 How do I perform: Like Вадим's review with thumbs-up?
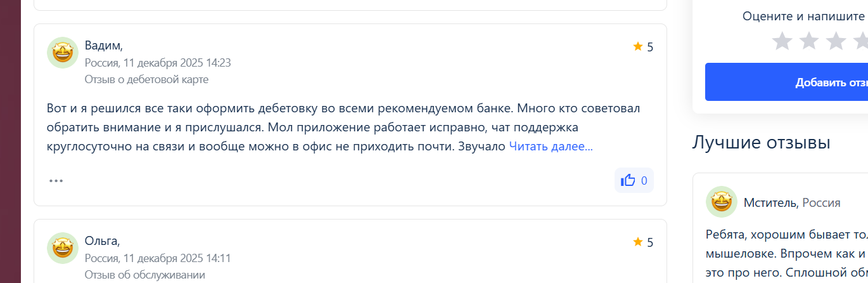tap(634, 180)
